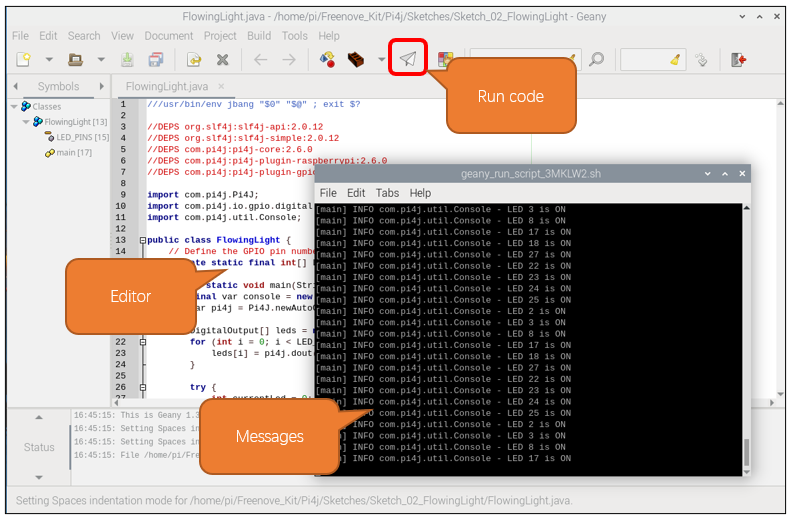This screenshot has height=519, width=793.
Task: Open the terminal window's Edit menu
Action: tap(356, 193)
